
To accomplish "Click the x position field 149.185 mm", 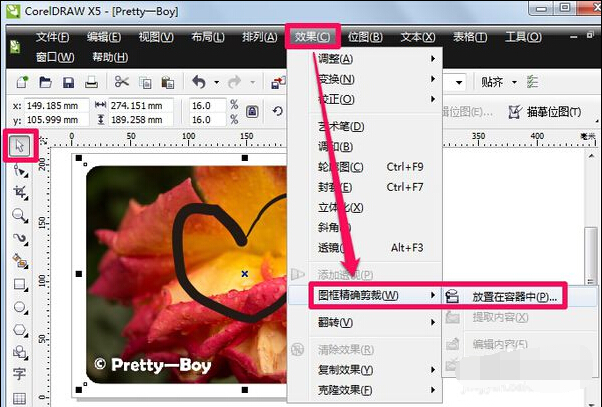I will [x=56, y=106].
